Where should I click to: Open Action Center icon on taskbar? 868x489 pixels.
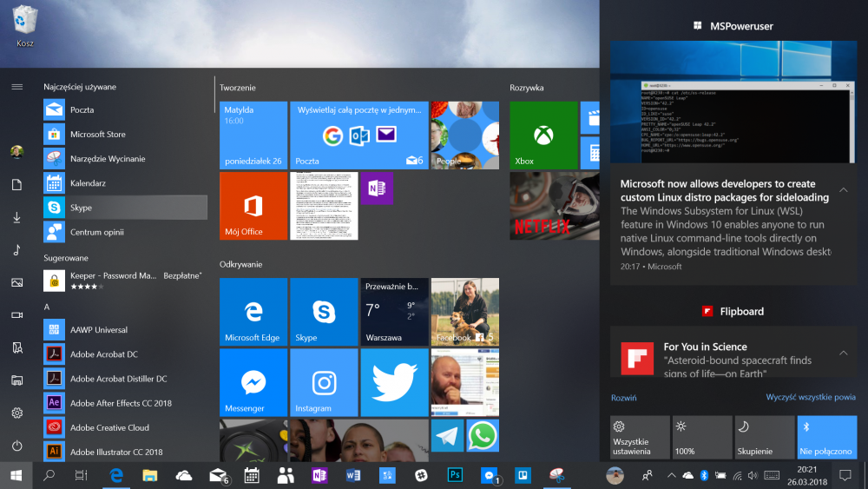tap(845, 475)
